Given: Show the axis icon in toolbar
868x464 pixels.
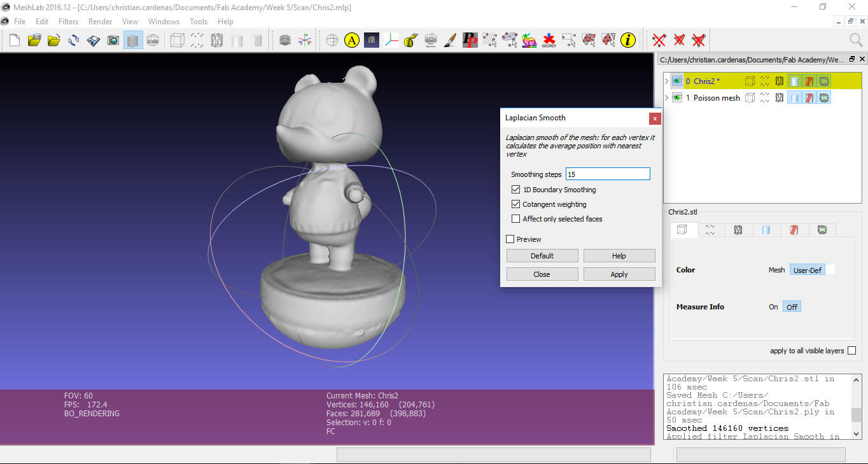Looking at the screenshot, I should coord(305,41).
